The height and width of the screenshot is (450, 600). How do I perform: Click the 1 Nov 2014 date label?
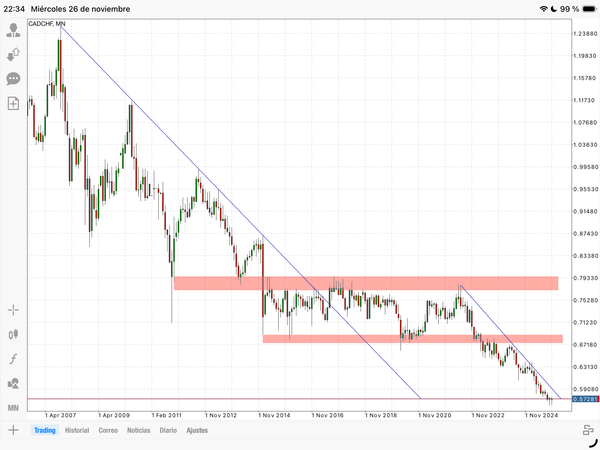pyautogui.click(x=274, y=415)
